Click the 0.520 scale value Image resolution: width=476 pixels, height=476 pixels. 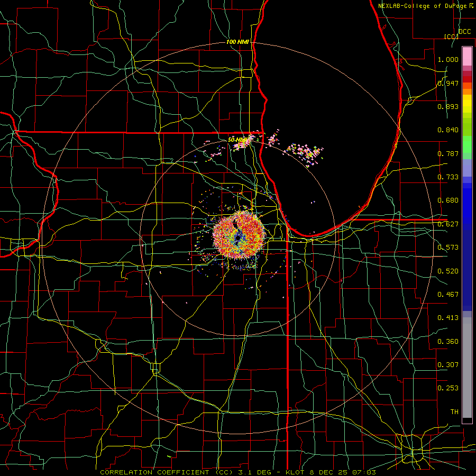(448, 271)
